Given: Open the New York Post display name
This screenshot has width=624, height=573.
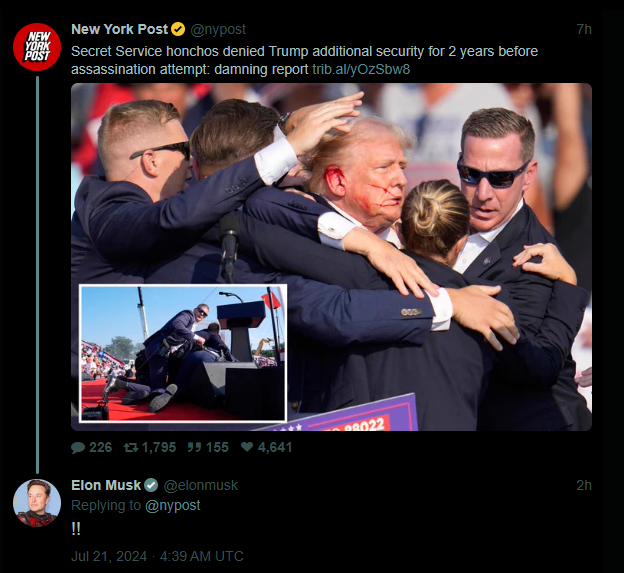Looking at the screenshot, I should point(120,29).
